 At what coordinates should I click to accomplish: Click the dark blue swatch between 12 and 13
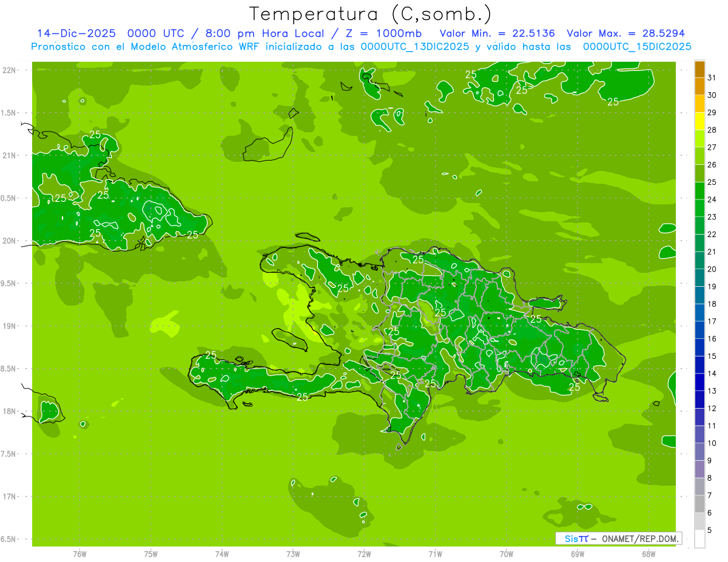pyautogui.click(x=699, y=400)
